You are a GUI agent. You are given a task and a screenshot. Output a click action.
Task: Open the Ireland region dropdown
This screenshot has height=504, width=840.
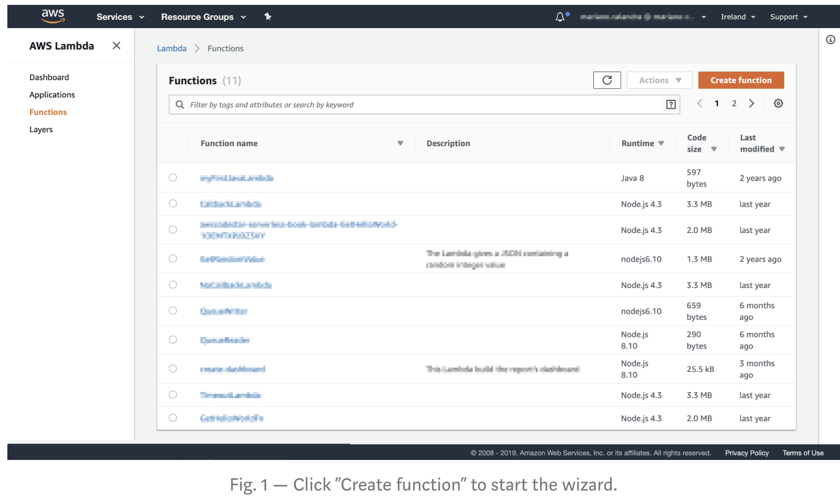pos(738,17)
